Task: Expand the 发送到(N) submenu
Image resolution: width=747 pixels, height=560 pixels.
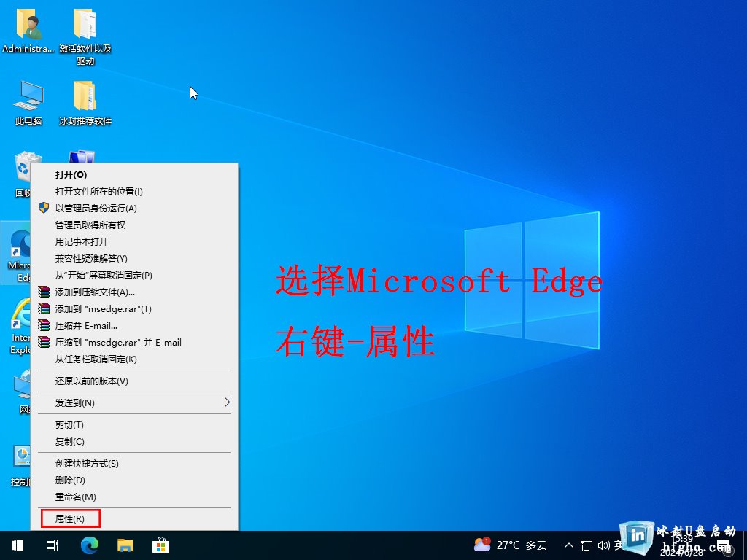Action: [134, 402]
